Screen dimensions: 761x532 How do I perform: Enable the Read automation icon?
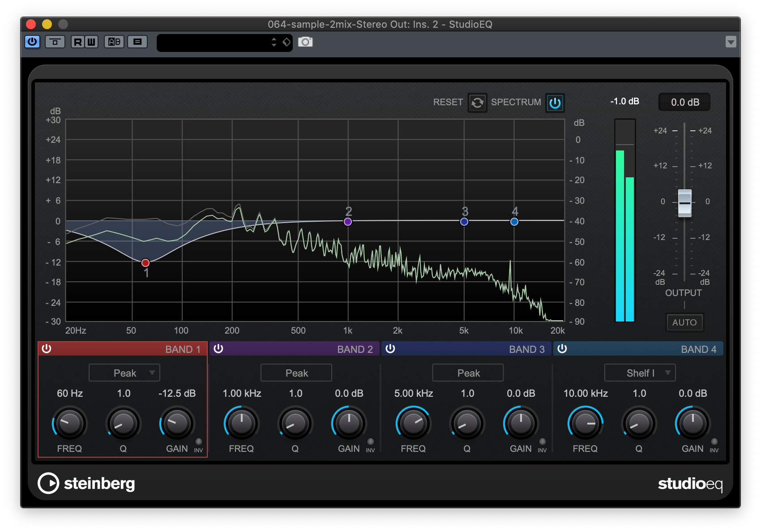click(x=78, y=42)
